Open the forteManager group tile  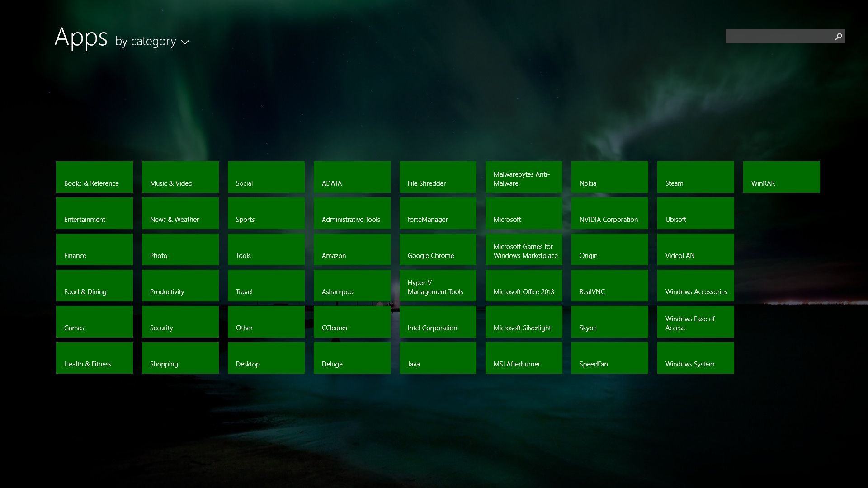(x=438, y=213)
